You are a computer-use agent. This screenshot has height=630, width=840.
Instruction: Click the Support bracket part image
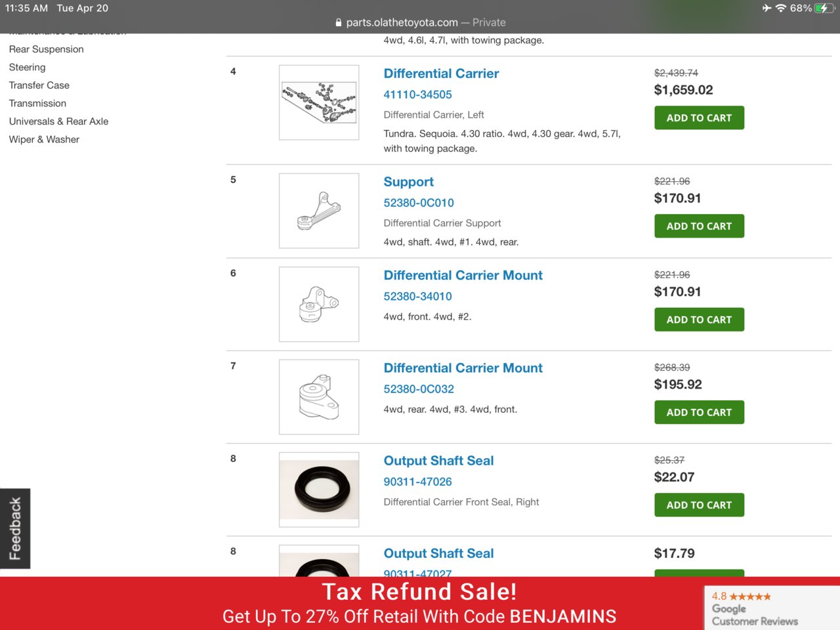coord(319,211)
